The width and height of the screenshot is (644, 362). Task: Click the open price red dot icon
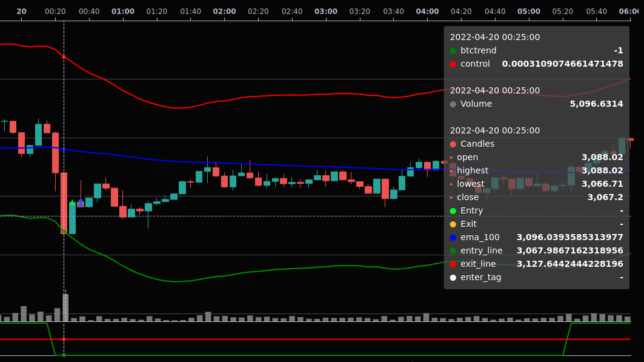click(453, 157)
